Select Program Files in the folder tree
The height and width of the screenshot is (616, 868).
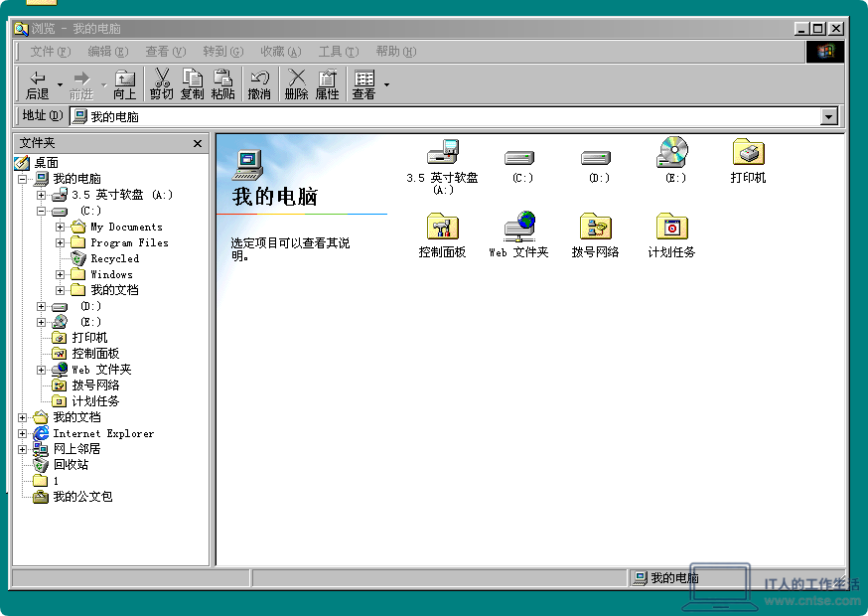click(x=129, y=242)
